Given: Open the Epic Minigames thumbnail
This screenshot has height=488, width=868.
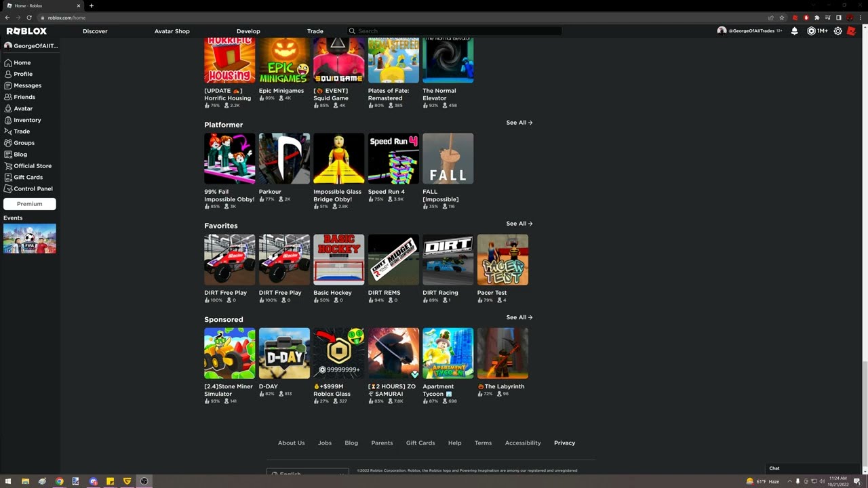Looking at the screenshot, I should [284, 61].
